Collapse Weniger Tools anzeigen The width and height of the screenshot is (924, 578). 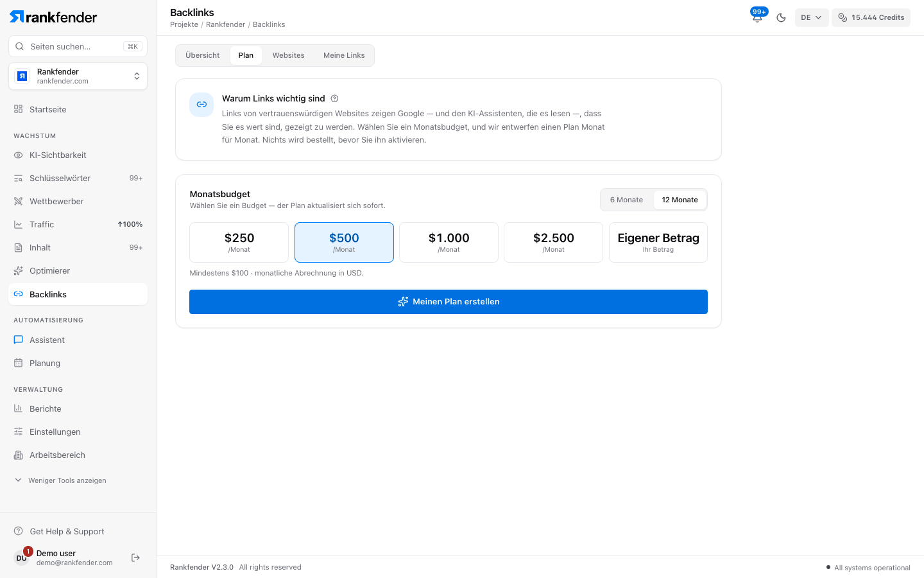pyautogui.click(x=60, y=480)
